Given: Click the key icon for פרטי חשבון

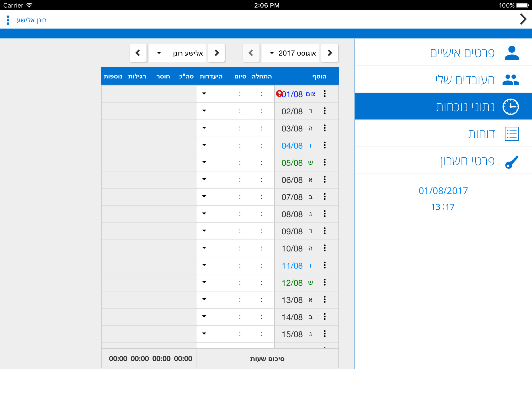Looking at the screenshot, I should click(511, 162).
